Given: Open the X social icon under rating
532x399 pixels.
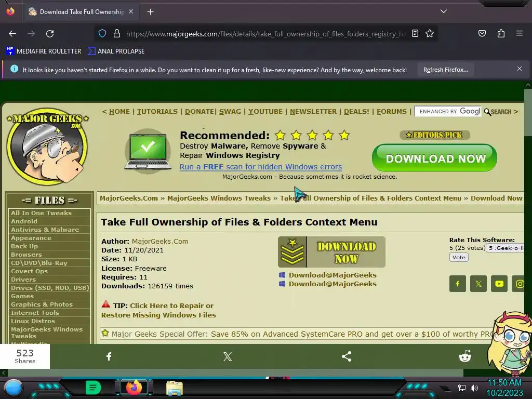Looking at the screenshot, I should pos(478,284).
